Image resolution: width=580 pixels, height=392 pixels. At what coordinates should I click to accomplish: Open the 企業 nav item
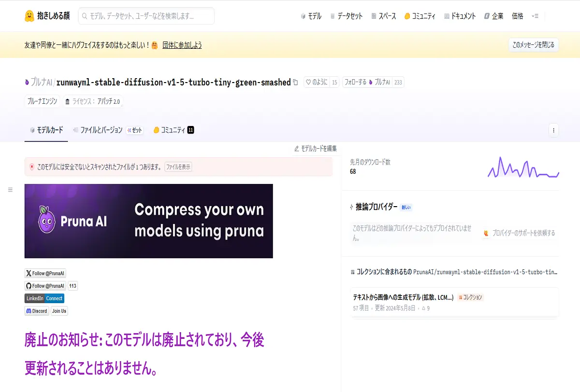493,16
